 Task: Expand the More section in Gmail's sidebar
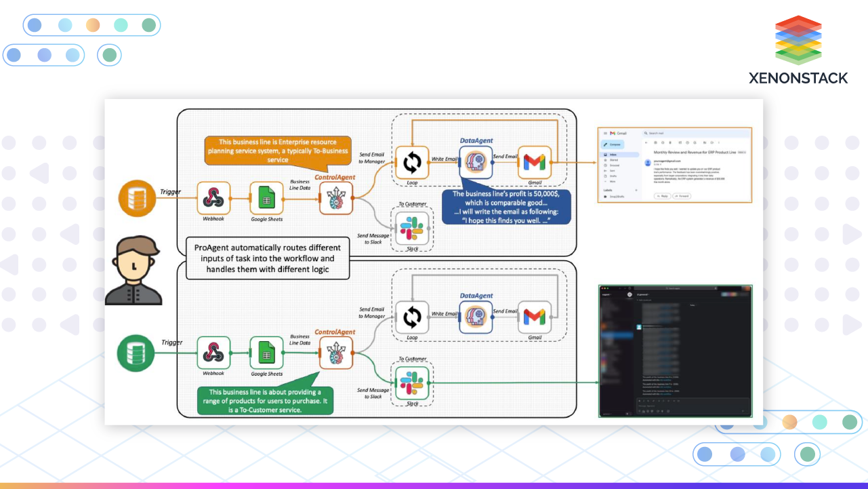(612, 182)
